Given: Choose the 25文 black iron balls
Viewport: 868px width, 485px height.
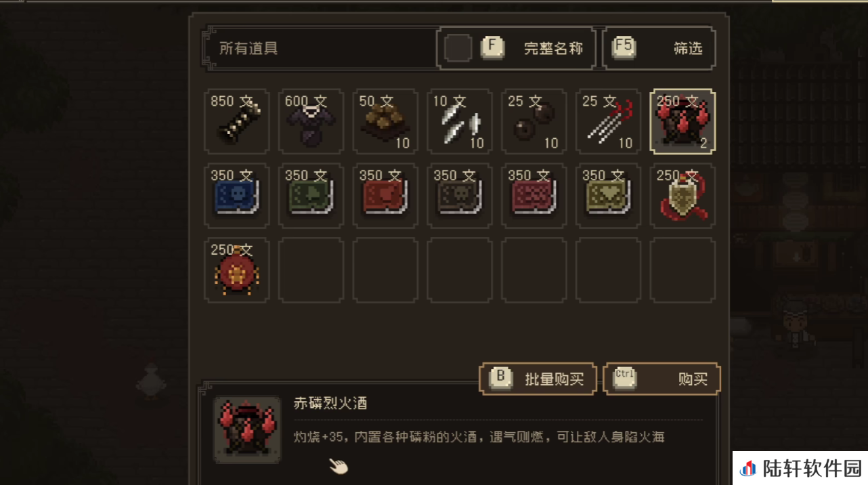Looking at the screenshot, I should [x=534, y=122].
